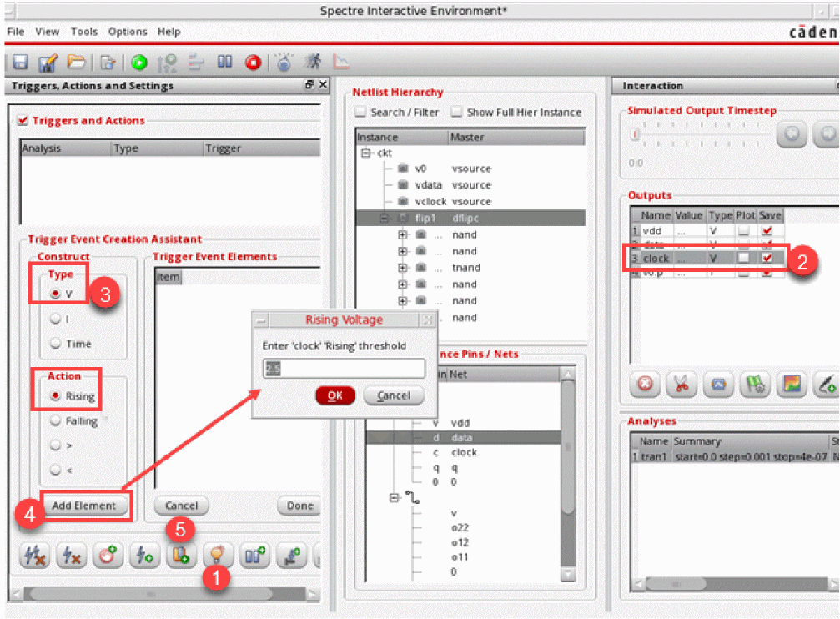
Task: Select the Rising action radio button
Action: pos(55,395)
